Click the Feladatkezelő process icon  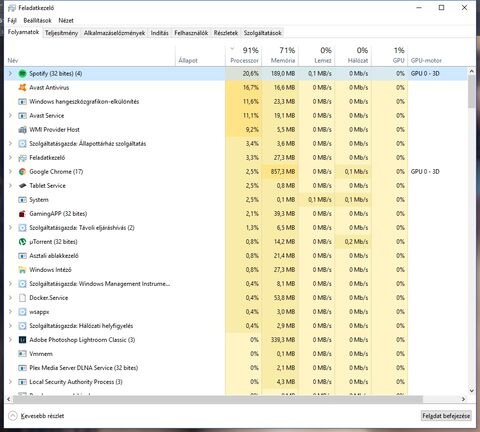pyautogui.click(x=22, y=157)
